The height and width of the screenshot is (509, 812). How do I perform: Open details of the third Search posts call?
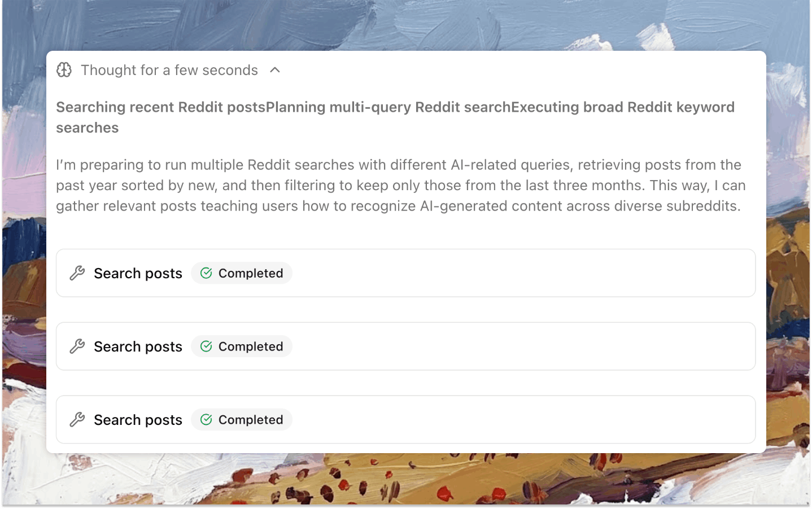point(405,419)
